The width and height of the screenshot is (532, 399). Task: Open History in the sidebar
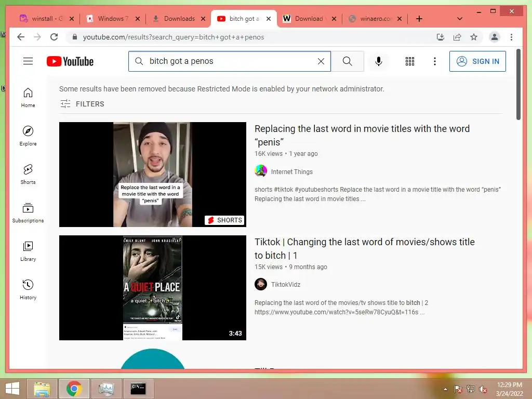point(28,290)
